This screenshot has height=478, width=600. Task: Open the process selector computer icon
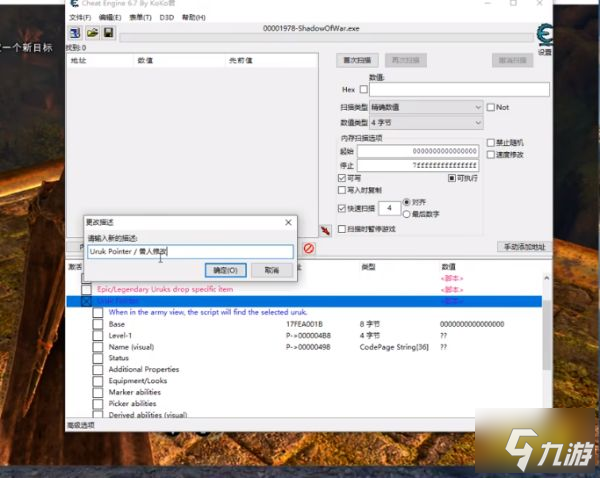point(75,33)
